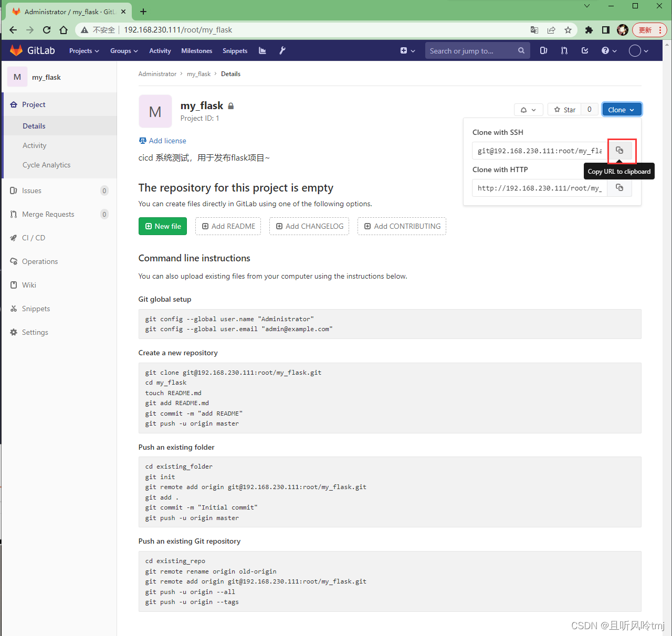Click my_flask breadcrumb link
672x636 pixels.
(198, 74)
